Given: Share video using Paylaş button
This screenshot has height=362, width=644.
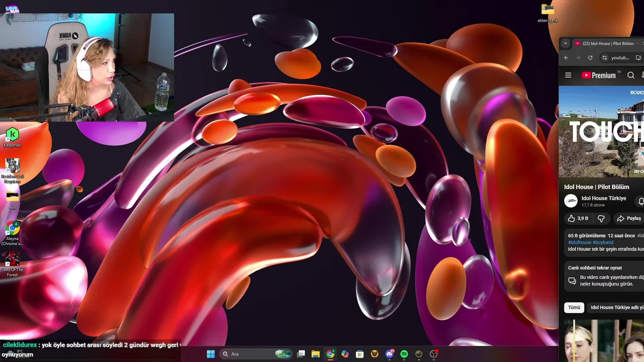Looking at the screenshot, I should tap(629, 218).
